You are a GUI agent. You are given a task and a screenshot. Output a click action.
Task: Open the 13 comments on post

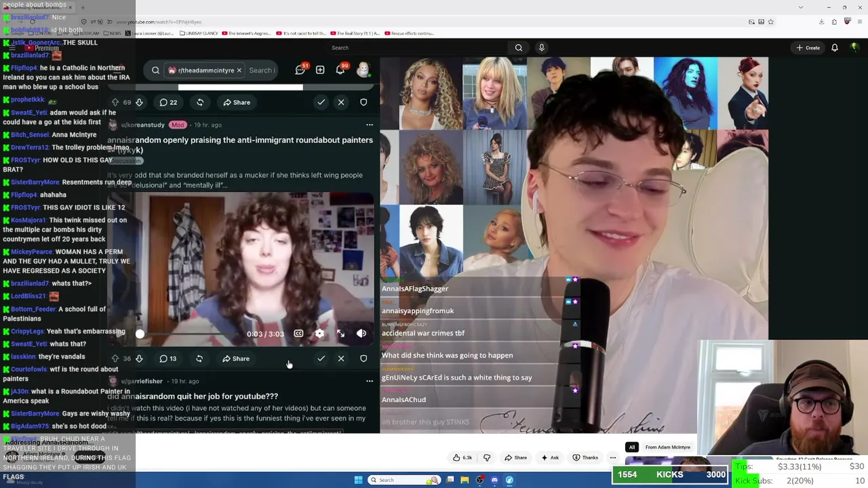tap(167, 359)
